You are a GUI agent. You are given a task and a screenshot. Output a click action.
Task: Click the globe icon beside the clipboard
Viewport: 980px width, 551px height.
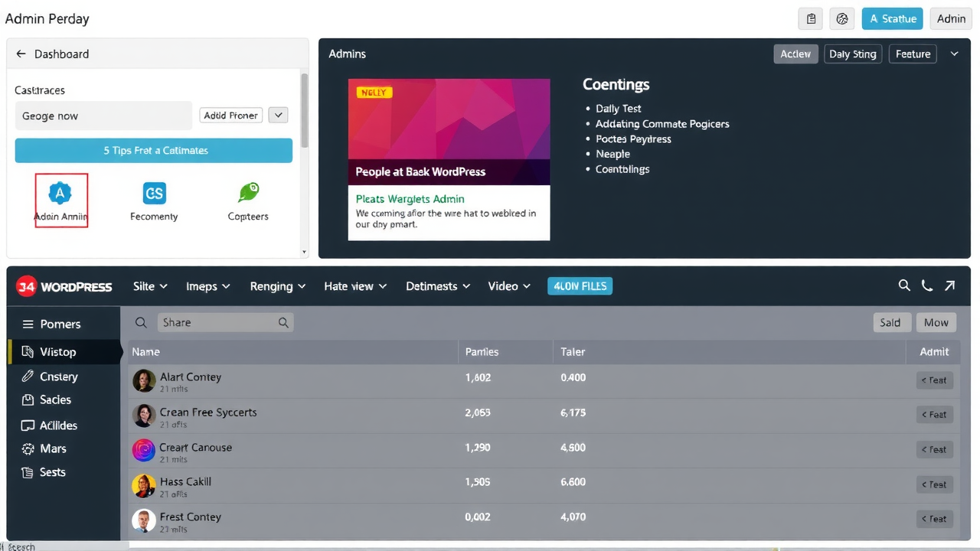[x=842, y=18]
